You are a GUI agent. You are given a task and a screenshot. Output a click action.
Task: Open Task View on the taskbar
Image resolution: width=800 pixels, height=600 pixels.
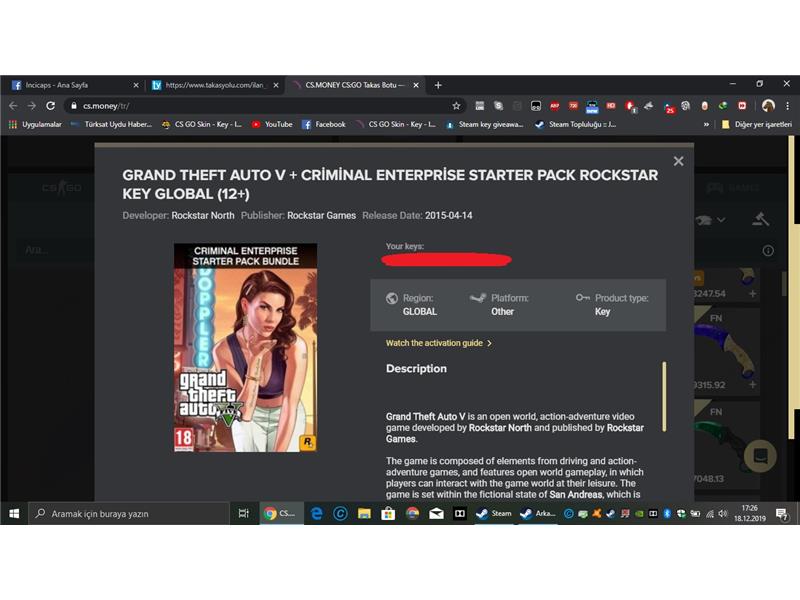(x=244, y=513)
